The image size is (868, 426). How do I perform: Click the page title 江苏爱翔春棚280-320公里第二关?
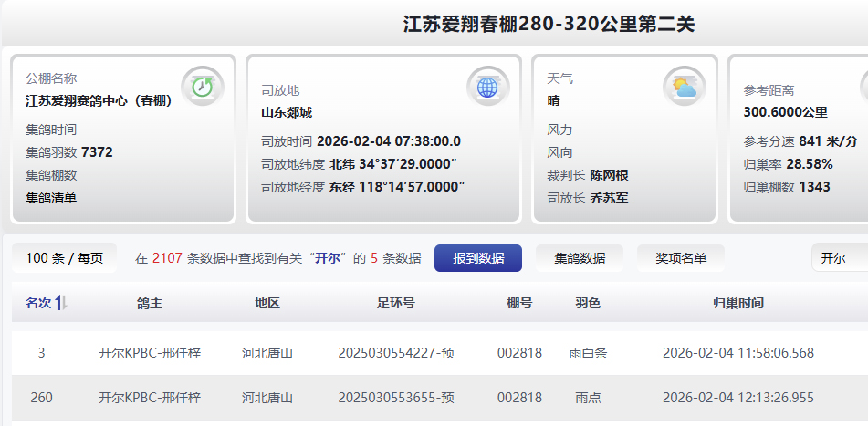[x=549, y=25]
